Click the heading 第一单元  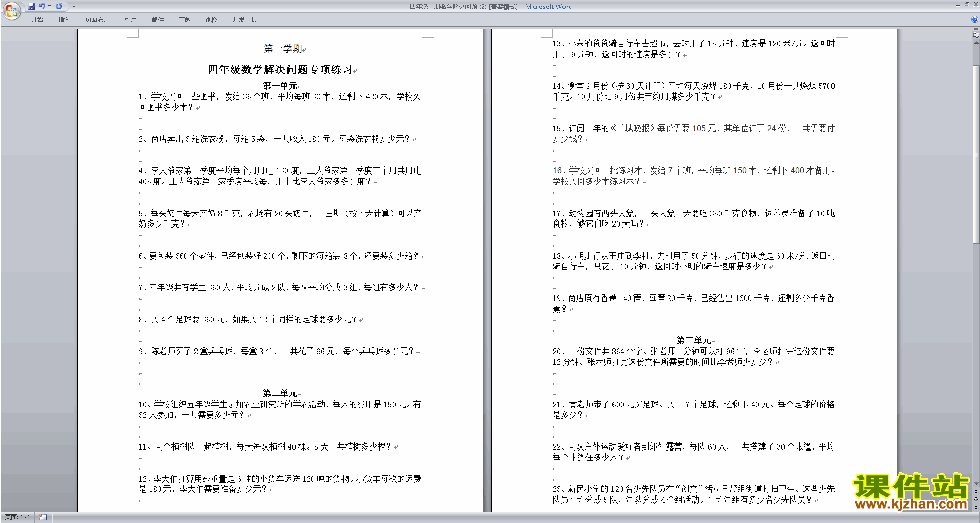coord(280,86)
